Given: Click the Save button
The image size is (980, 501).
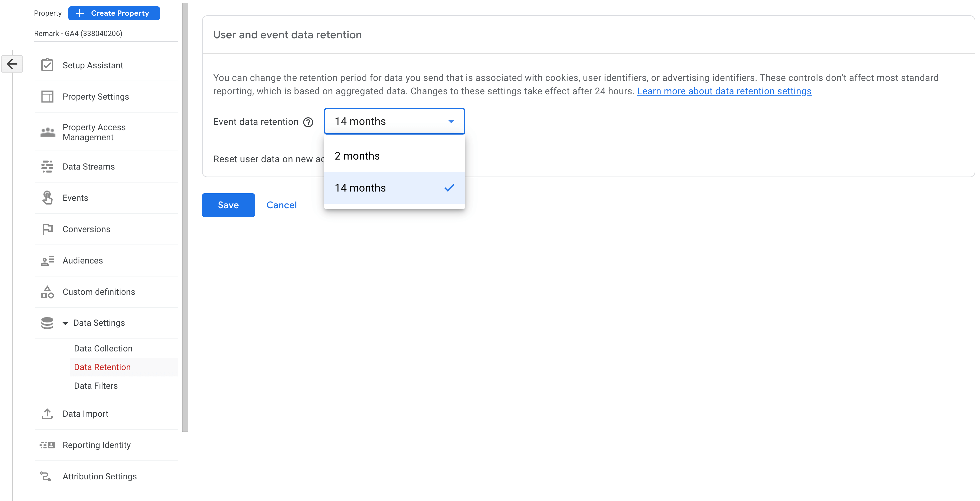Looking at the screenshot, I should 228,205.
